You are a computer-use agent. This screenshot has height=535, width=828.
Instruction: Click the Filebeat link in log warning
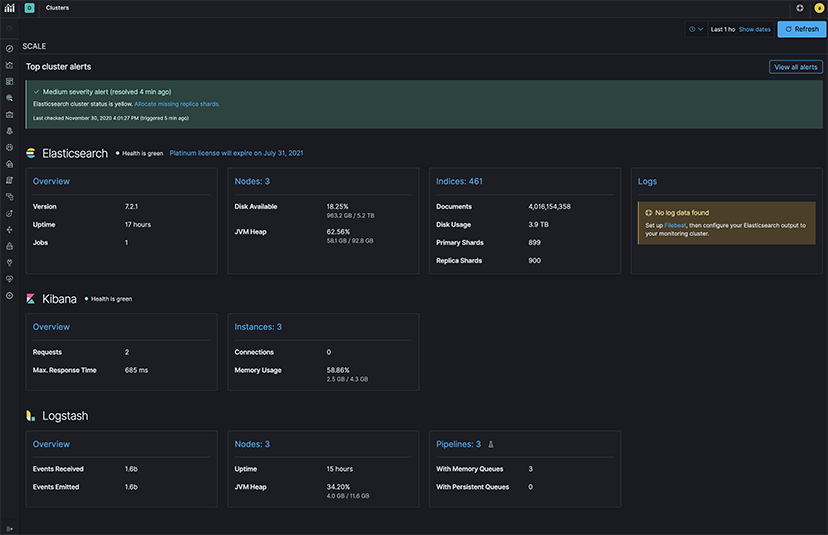[x=675, y=226]
